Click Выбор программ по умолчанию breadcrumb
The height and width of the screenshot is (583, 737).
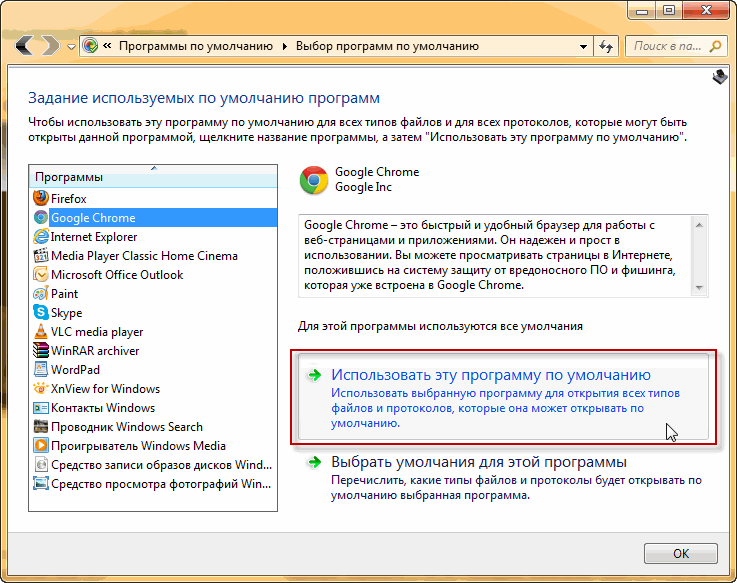tap(387, 46)
